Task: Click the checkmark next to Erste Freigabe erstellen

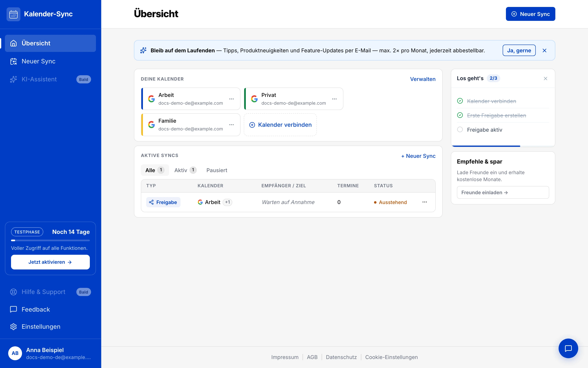Action: tap(460, 115)
